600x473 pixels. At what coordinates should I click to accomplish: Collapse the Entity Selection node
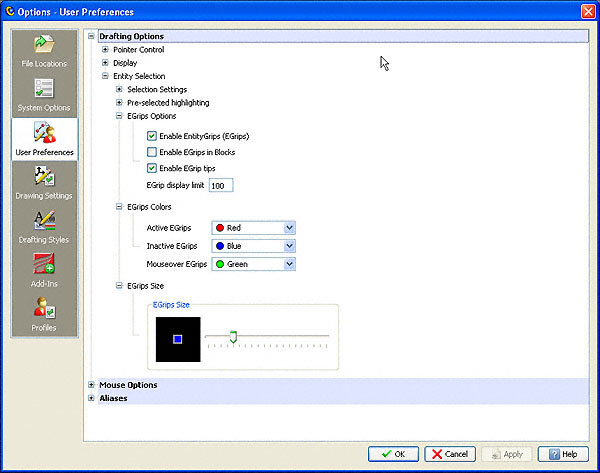coord(105,76)
